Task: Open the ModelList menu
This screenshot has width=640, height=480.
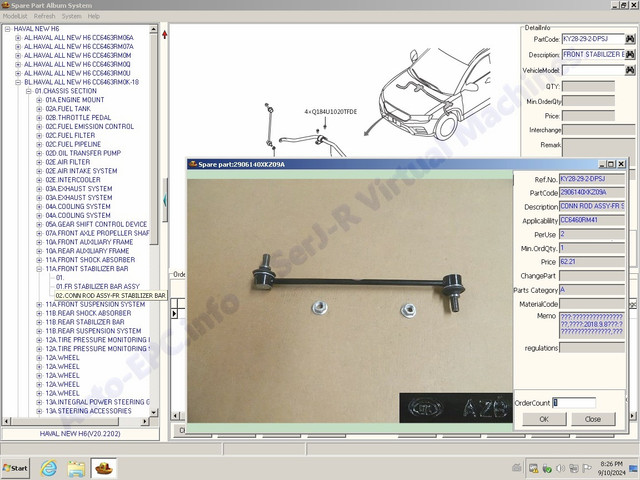Action: 15,16
